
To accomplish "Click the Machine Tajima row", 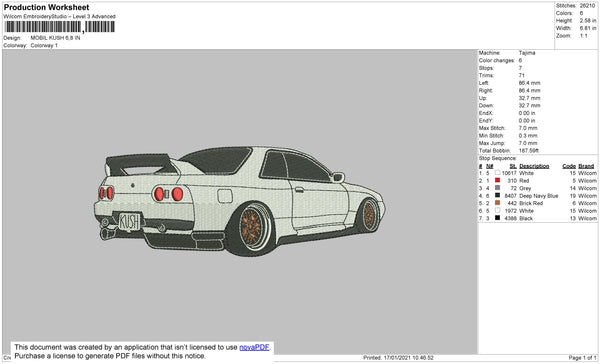I will coord(507,53).
